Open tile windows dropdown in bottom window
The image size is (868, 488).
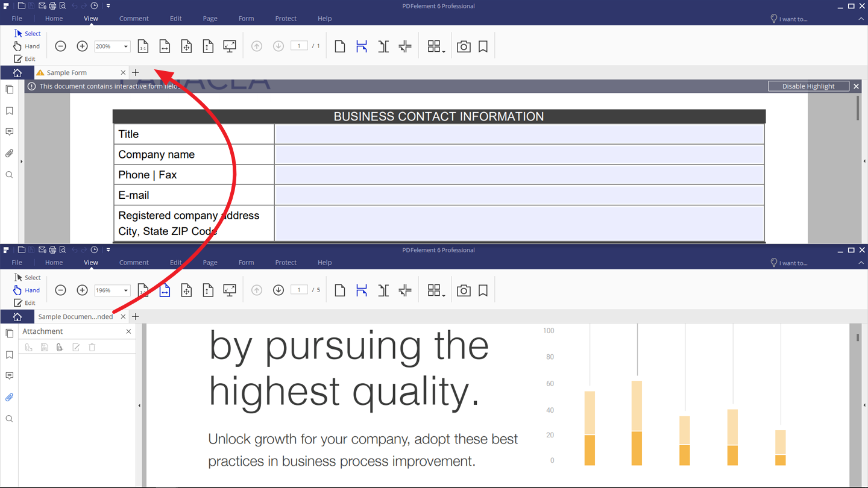coord(436,290)
